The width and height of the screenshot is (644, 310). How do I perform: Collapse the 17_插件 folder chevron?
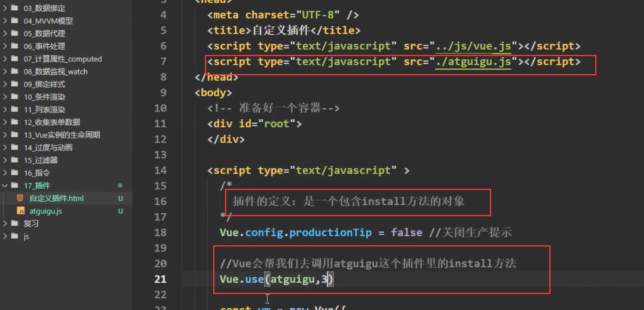point(5,186)
